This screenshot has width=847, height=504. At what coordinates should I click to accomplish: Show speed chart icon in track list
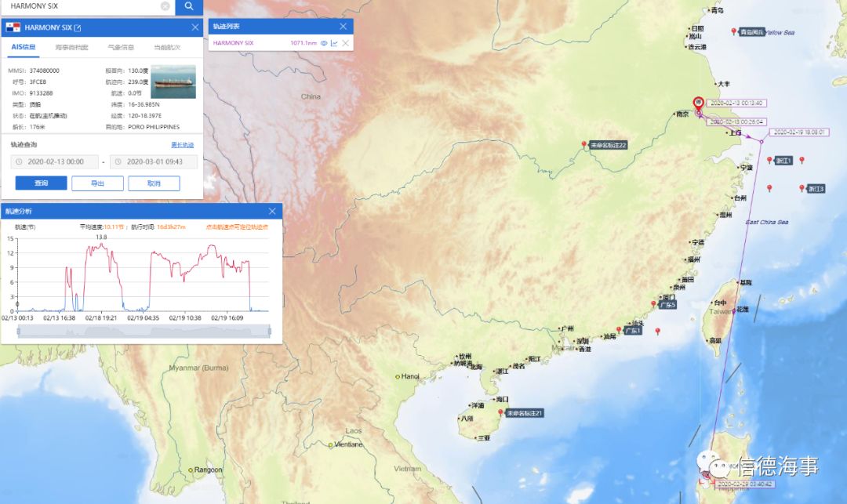pyautogui.click(x=334, y=43)
